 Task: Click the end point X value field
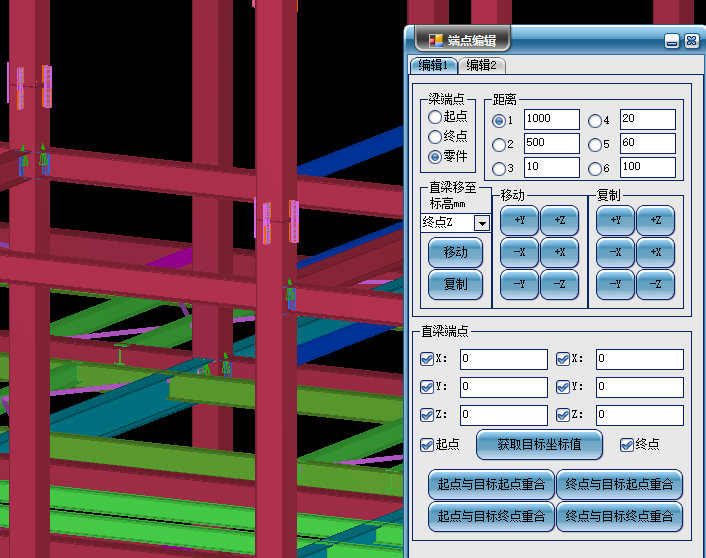coord(640,359)
